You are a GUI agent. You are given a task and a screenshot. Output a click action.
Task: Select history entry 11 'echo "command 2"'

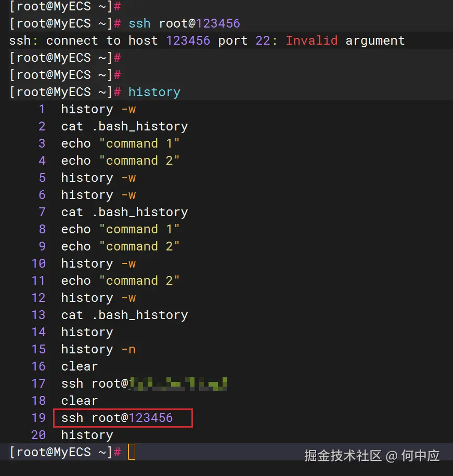coord(120,281)
